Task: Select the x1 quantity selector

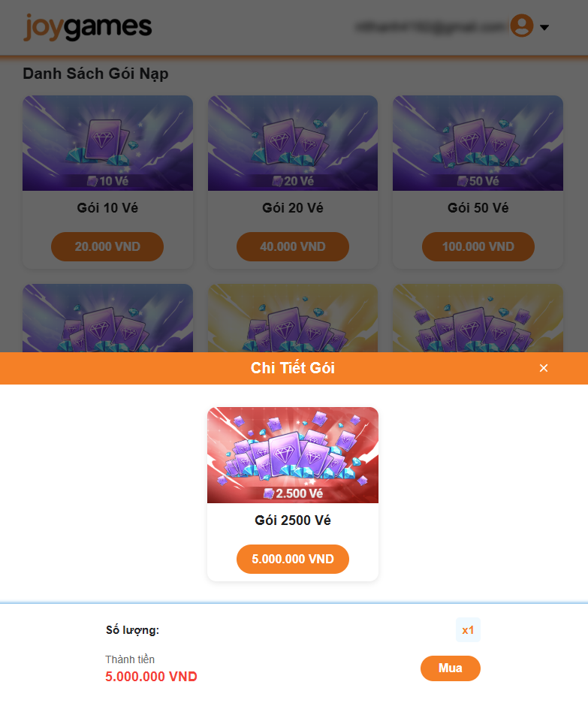Action: (468, 630)
